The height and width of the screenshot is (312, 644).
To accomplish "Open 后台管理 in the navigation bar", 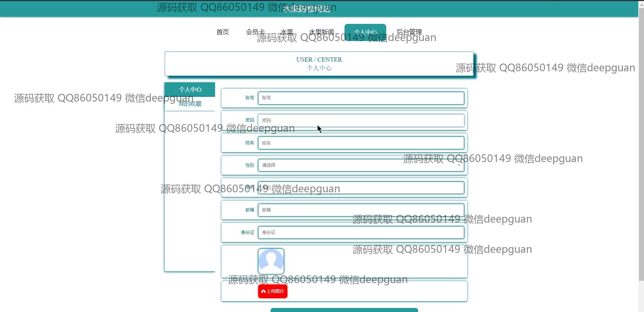I will pyautogui.click(x=409, y=32).
